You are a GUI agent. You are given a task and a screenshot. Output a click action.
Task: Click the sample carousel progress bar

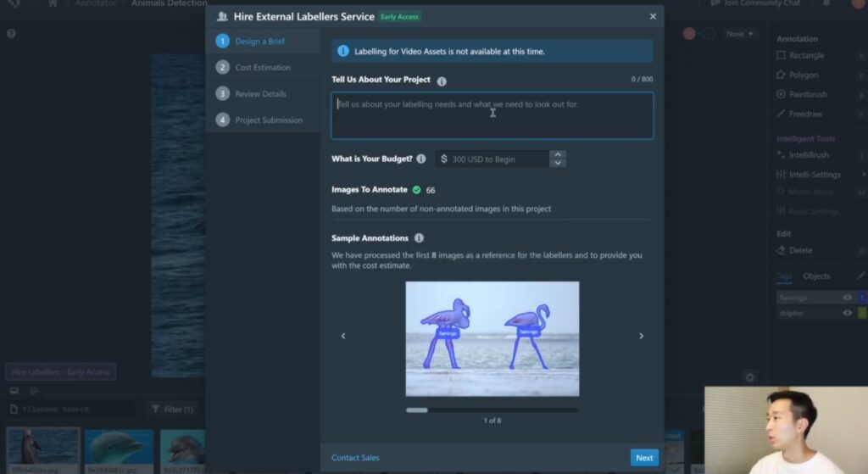click(x=492, y=410)
